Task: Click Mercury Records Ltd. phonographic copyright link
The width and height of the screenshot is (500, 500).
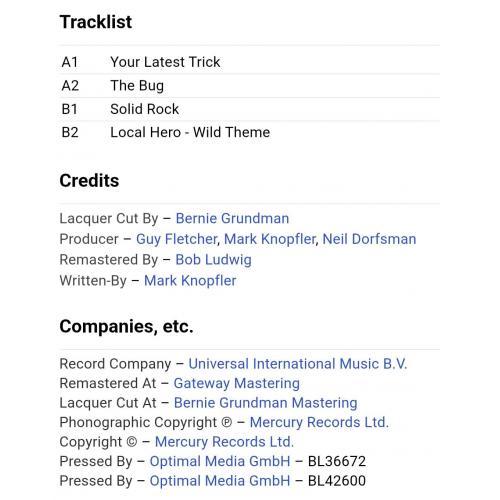Action: [319, 422]
